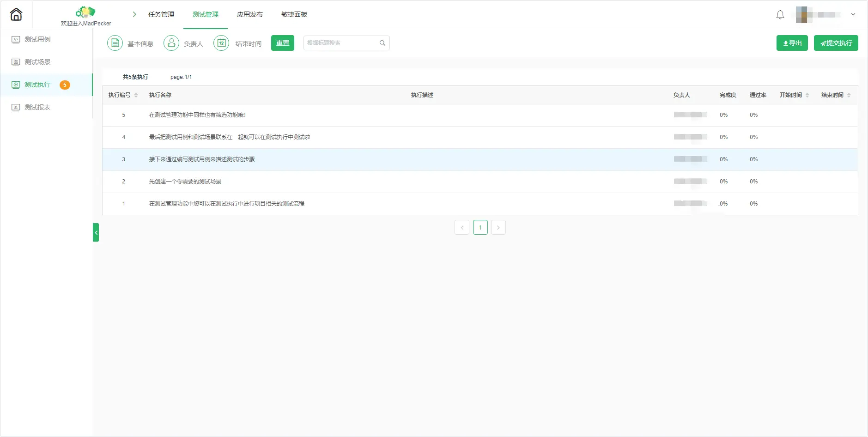Switch to the 测试管理 tab
This screenshot has height=437, width=868.
(206, 14)
